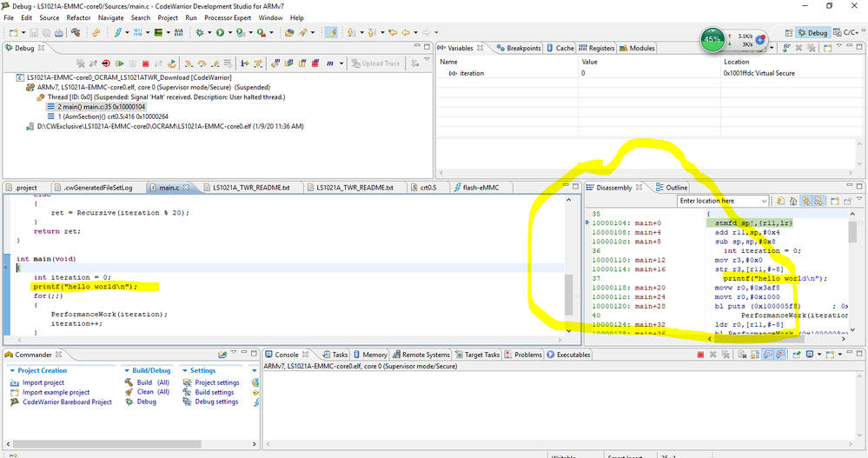
Task: Open the Processor Expert menu
Action: 228,17
